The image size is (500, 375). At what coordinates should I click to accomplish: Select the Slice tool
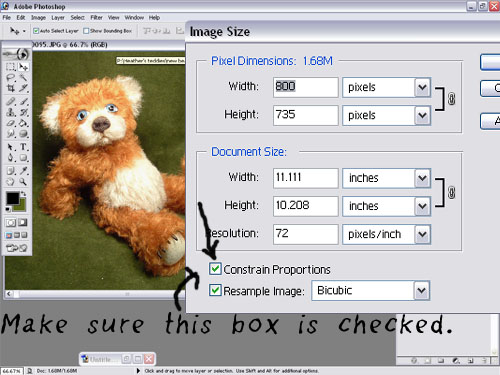click(23, 88)
